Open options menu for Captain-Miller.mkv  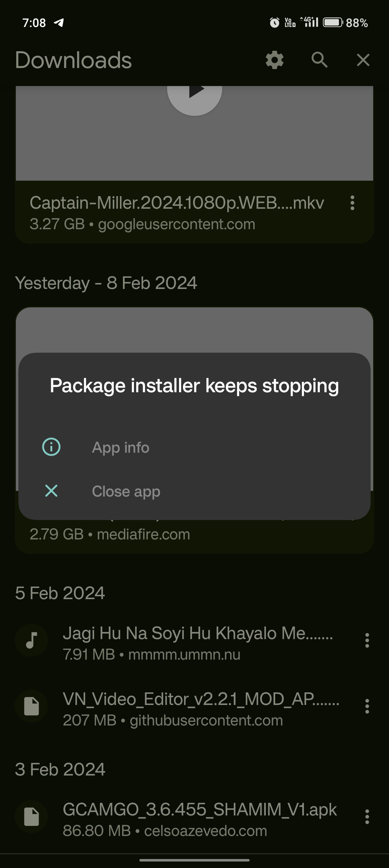coord(352,204)
